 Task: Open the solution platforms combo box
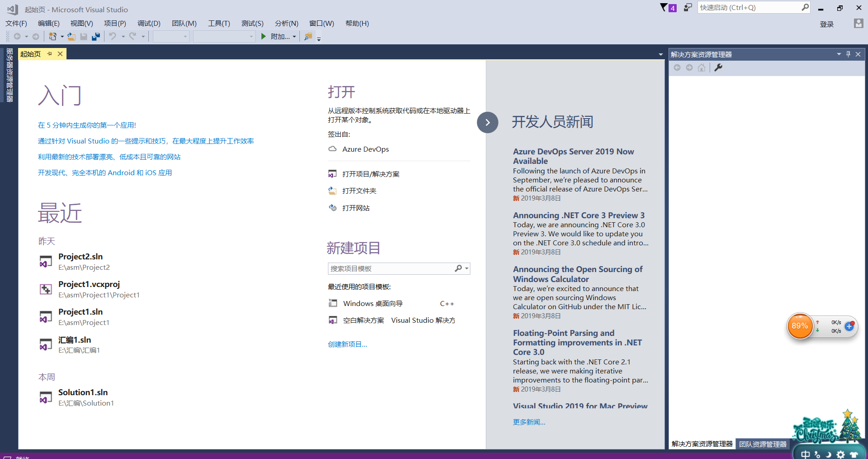[x=224, y=36]
